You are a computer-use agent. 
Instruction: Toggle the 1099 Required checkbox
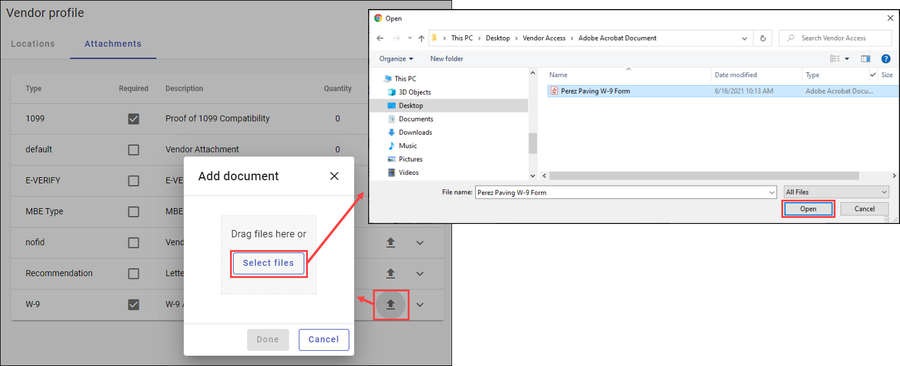133,119
